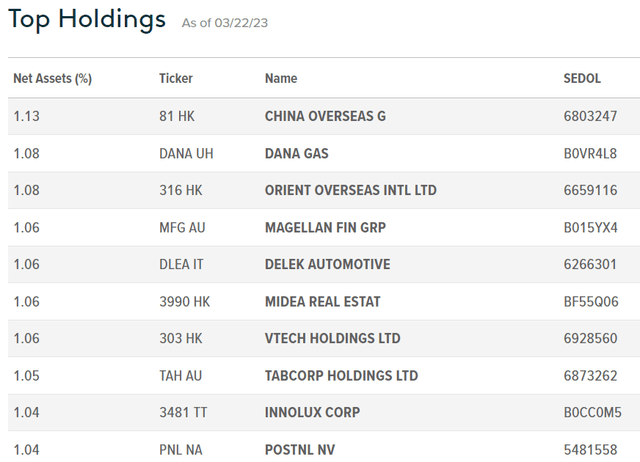
Task: Open the DANA GAS holding
Action: pos(297,153)
